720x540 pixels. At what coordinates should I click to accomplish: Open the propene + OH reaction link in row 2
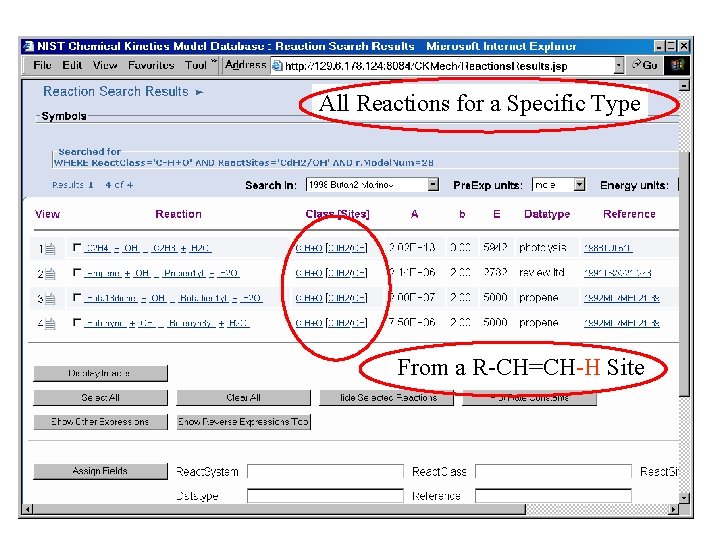pyautogui.click(x=162, y=273)
